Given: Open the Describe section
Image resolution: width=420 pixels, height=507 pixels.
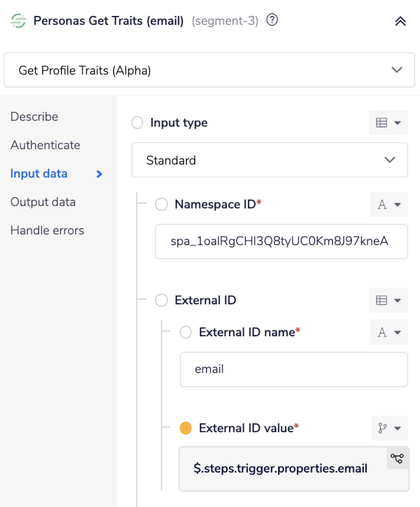Looking at the screenshot, I should coord(34,117).
